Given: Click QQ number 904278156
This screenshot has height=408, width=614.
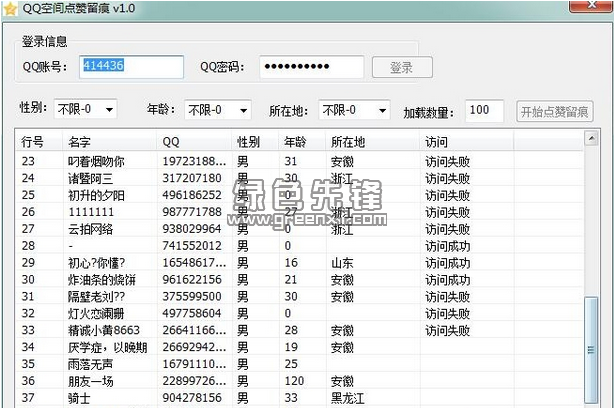Looking at the screenshot, I should pyautogui.click(x=192, y=398).
